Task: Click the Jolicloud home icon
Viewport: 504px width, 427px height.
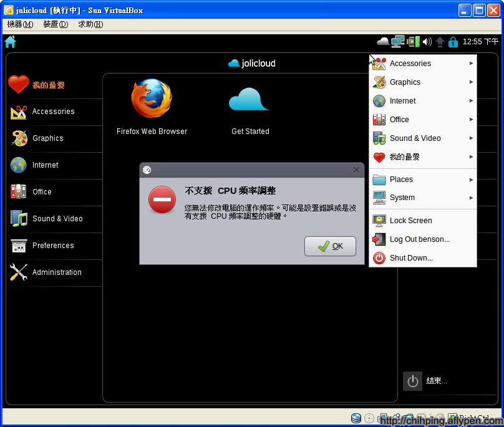Action: point(10,42)
